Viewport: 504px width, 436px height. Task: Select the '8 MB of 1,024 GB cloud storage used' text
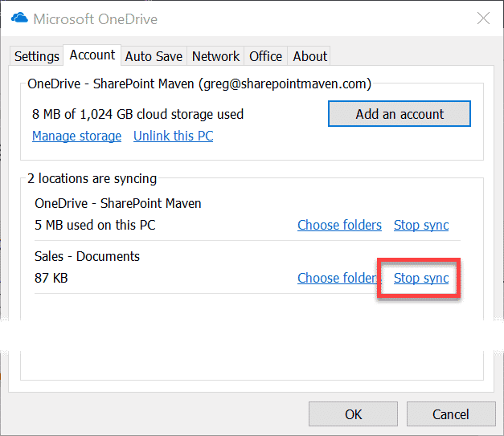[138, 114]
